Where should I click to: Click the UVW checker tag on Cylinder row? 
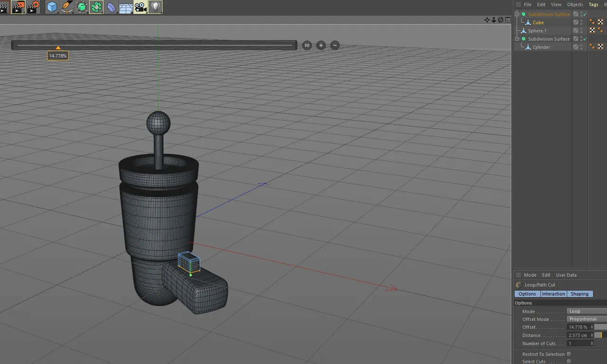600,46
